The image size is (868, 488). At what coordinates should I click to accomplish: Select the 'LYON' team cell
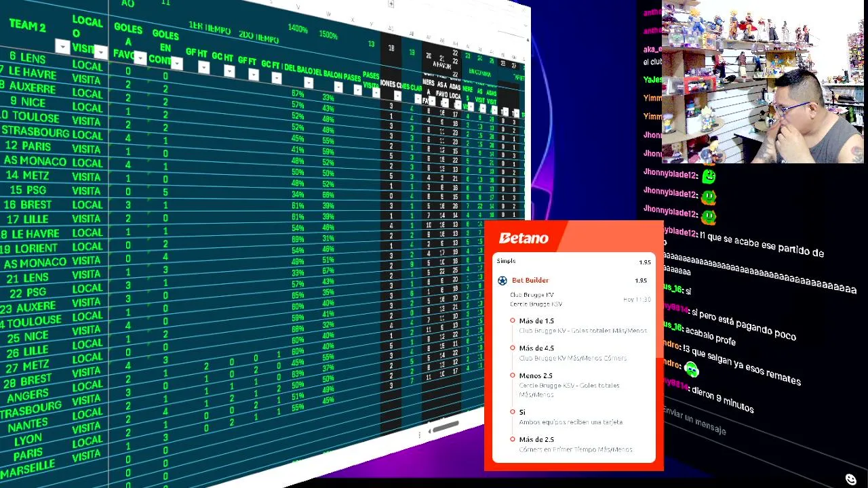click(28, 441)
